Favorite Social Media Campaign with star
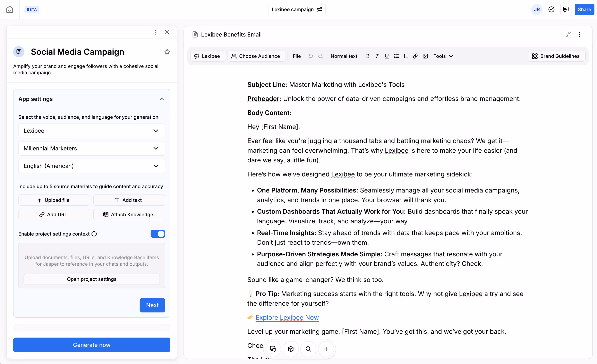Viewport: 597px width, 364px height. pos(167,52)
